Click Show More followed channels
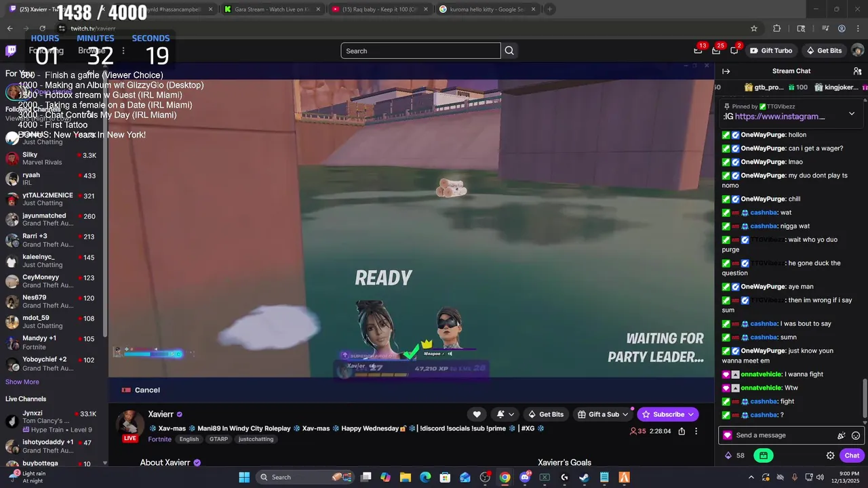This screenshot has width=868, height=488. point(22,382)
